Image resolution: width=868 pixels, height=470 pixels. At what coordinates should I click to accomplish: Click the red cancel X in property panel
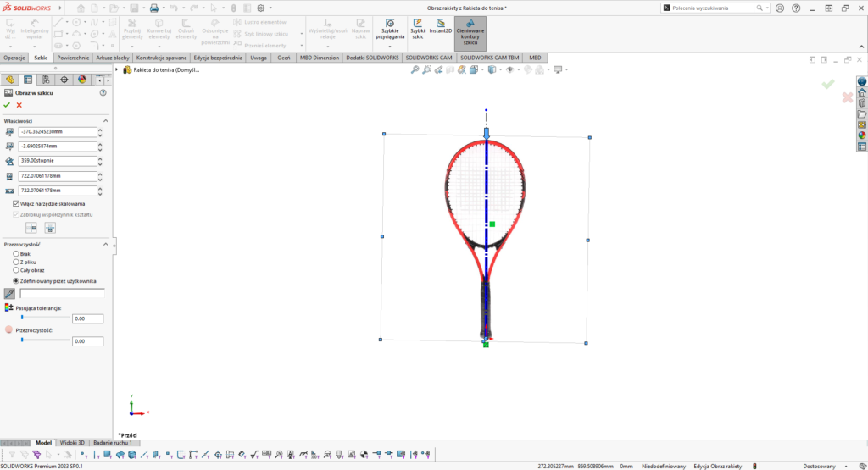pyautogui.click(x=19, y=105)
